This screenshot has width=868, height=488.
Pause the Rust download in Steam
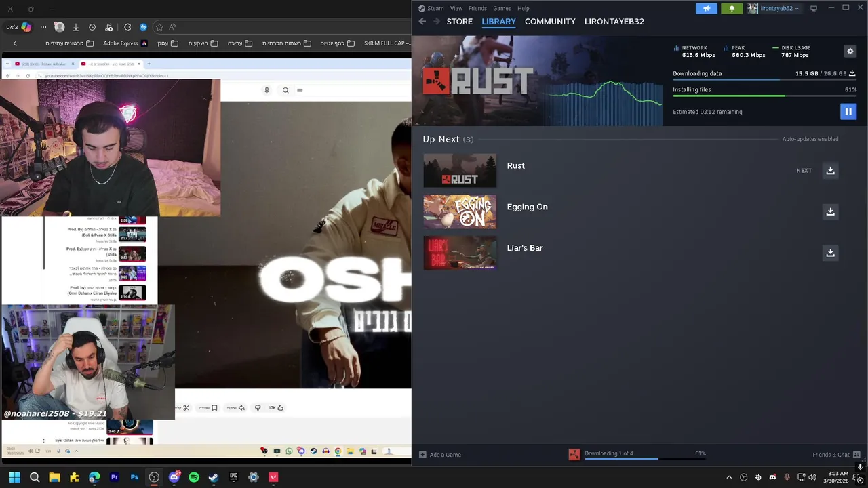click(848, 112)
